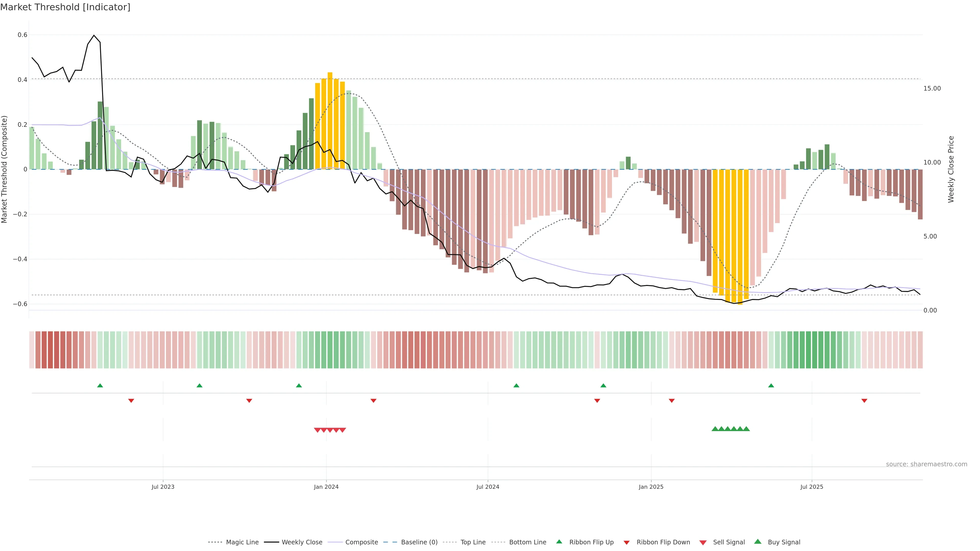Click the rightmost Ribbon Flip Down marker

click(864, 401)
